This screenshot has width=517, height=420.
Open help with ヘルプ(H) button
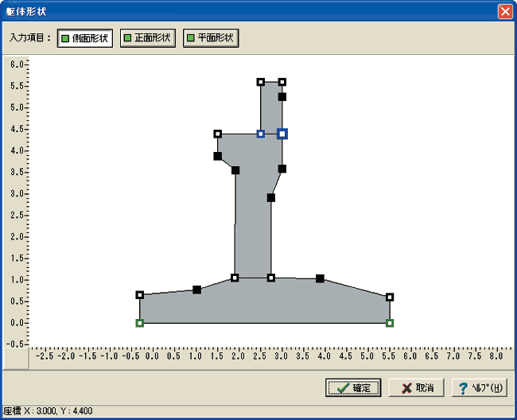click(x=480, y=387)
